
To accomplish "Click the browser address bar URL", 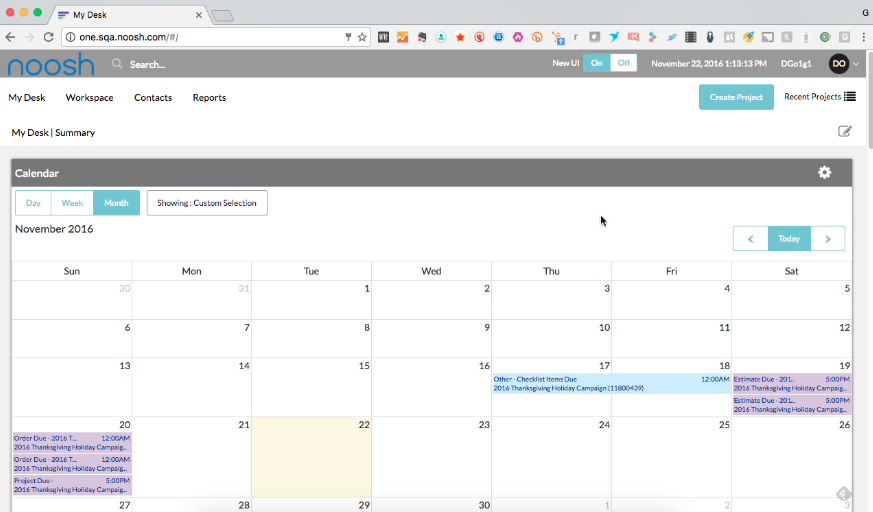I will click(129, 37).
